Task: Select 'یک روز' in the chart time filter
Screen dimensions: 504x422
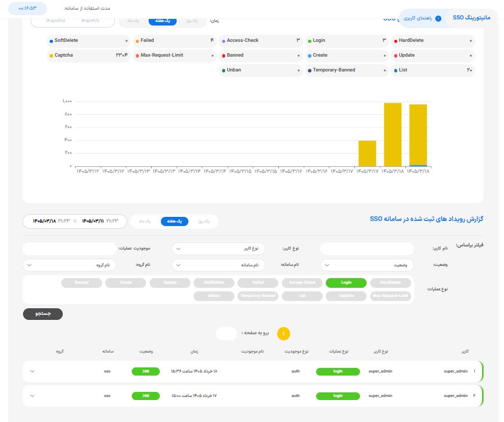Action: pos(192,21)
